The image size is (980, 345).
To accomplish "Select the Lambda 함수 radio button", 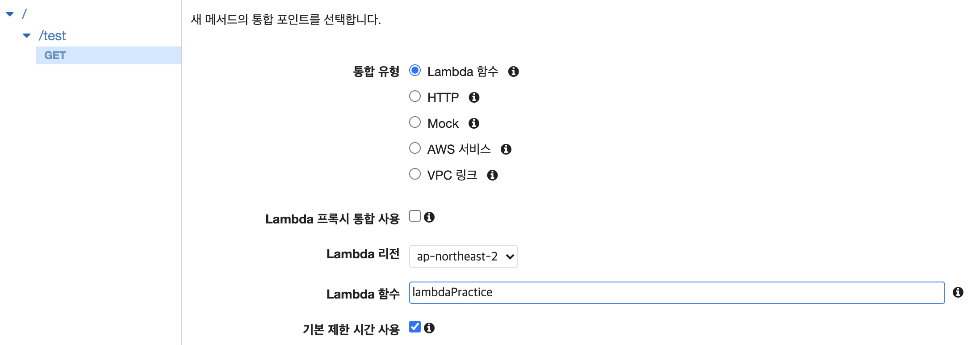I will click(415, 71).
